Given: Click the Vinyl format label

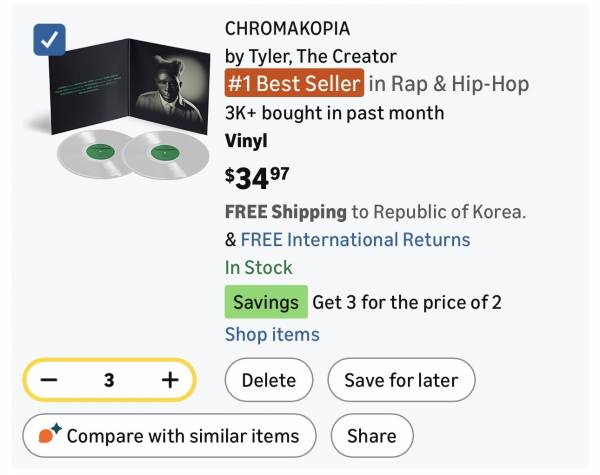Looking at the screenshot, I should coord(246,141).
